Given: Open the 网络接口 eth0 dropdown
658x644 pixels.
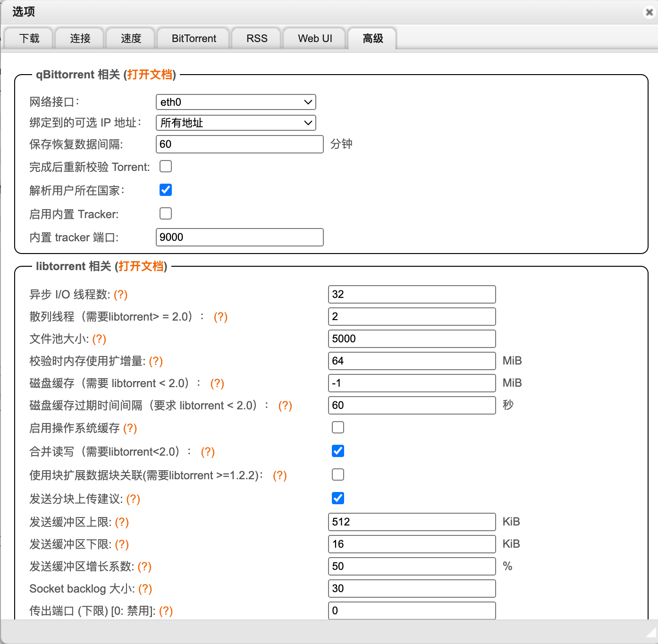Looking at the screenshot, I should point(236,102).
